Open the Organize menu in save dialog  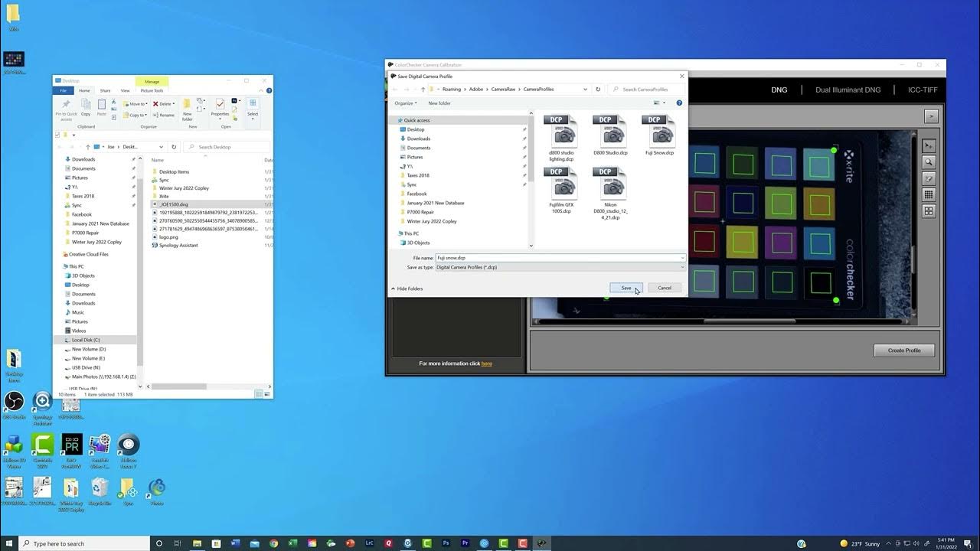click(x=406, y=103)
